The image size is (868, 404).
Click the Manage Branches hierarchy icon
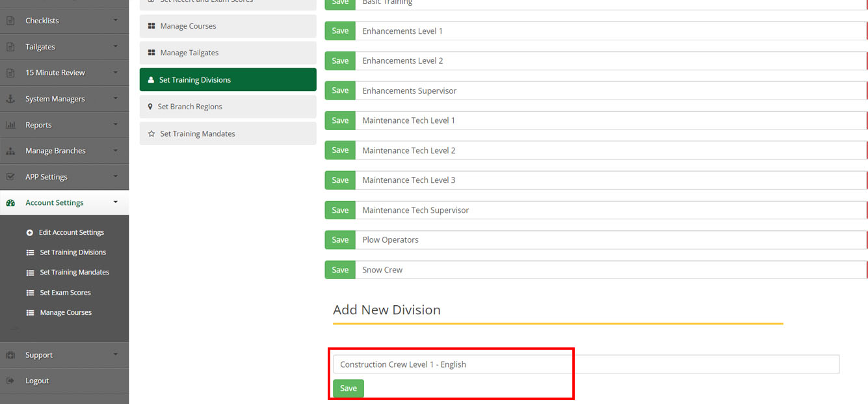pyautogui.click(x=10, y=151)
